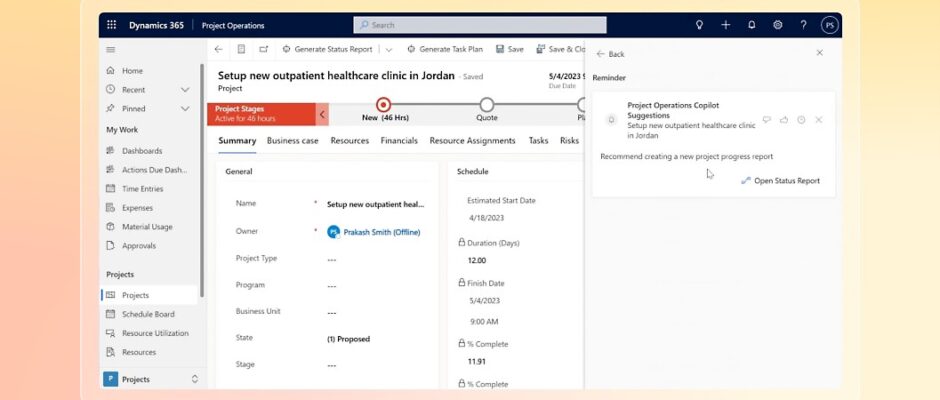Screen dimensions: 940x400
Task: Snooze suggestion with the clock icon
Action: click(x=801, y=120)
